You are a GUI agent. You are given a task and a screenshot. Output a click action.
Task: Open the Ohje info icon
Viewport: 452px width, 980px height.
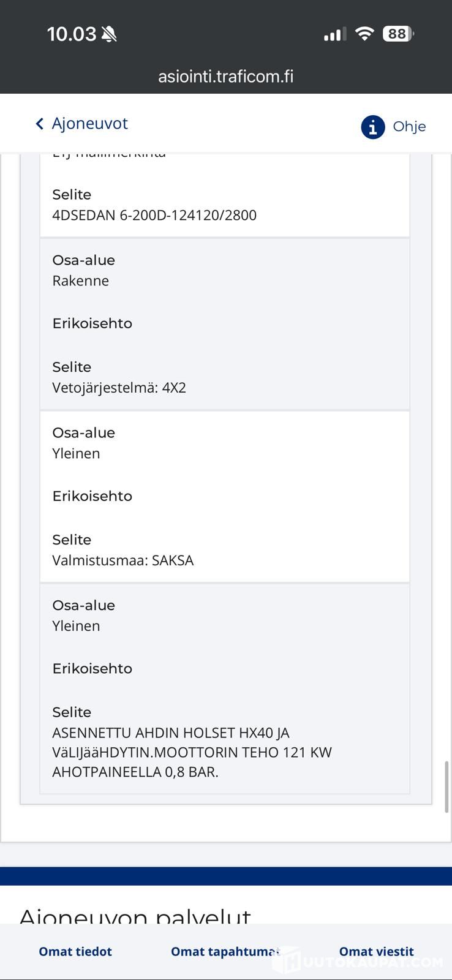[372, 127]
